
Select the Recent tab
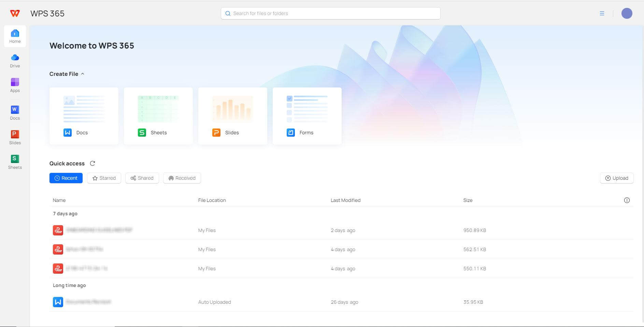(x=66, y=178)
